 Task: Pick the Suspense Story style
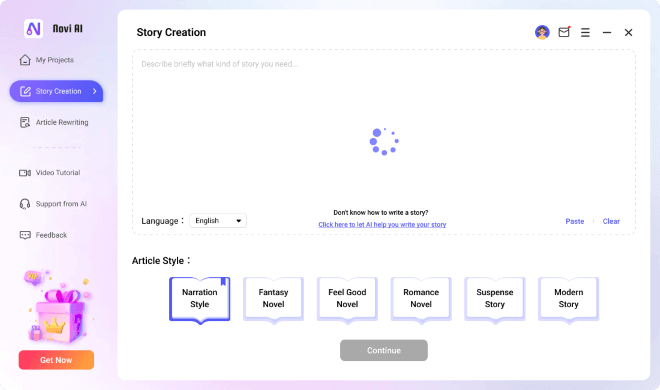click(x=495, y=300)
